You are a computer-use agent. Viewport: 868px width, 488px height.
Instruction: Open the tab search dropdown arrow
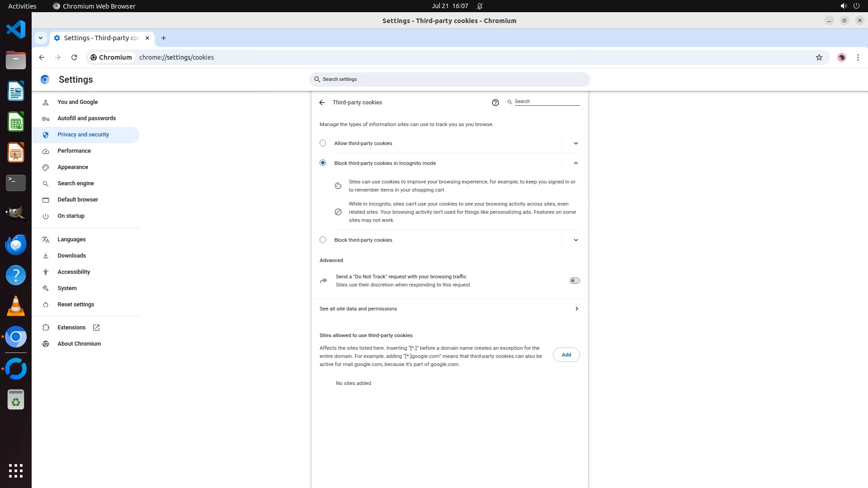point(41,38)
